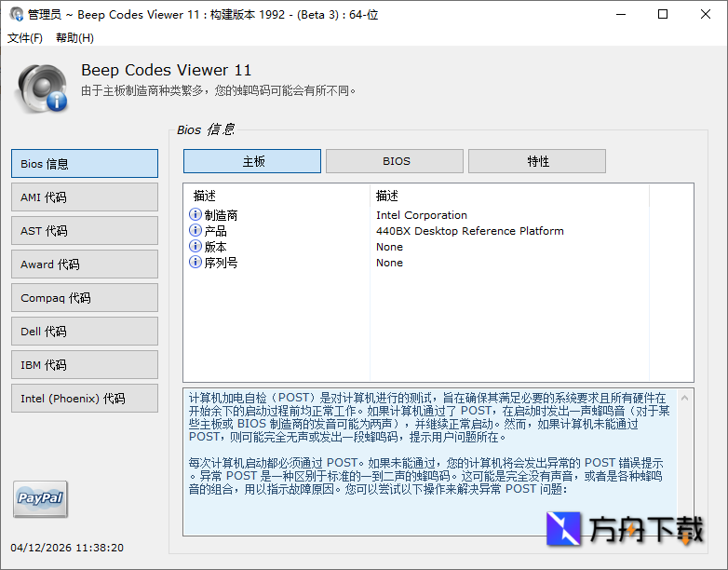The image size is (728, 570).
Task: Switch to the 主板 tab
Action: pyautogui.click(x=252, y=161)
